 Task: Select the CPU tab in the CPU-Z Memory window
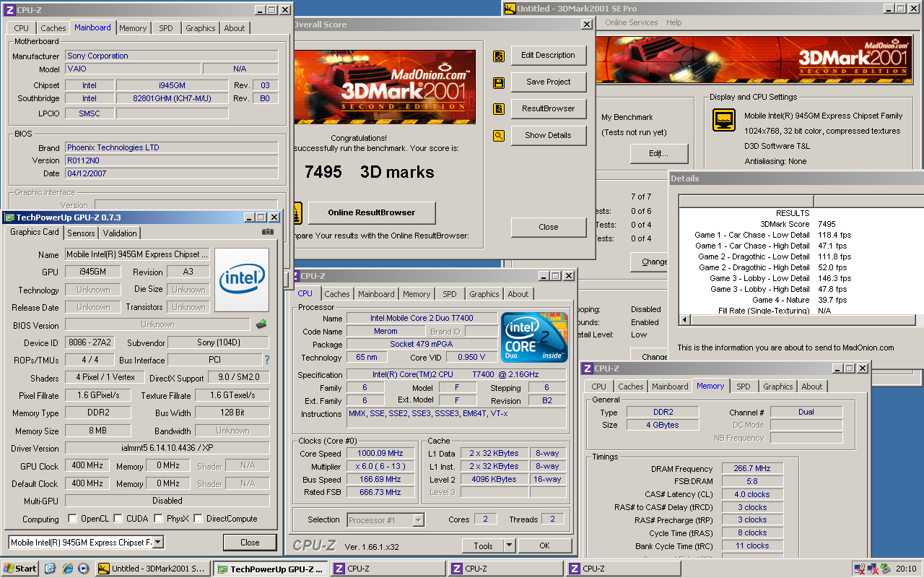click(x=599, y=387)
